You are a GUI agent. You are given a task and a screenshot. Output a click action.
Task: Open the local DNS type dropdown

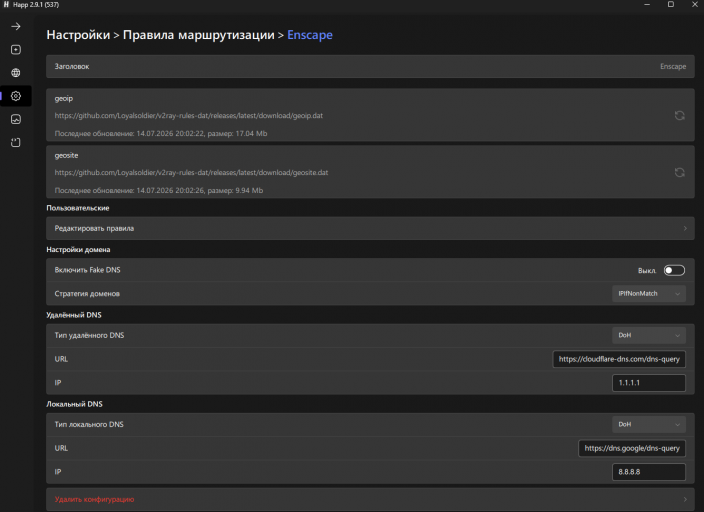pyautogui.click(x=649, y=424)
